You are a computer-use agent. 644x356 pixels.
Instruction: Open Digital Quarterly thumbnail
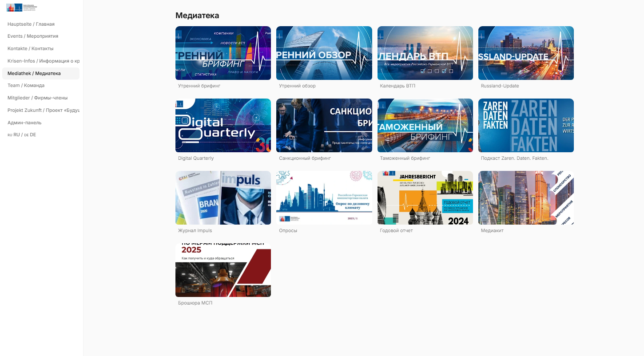[223, 126]
